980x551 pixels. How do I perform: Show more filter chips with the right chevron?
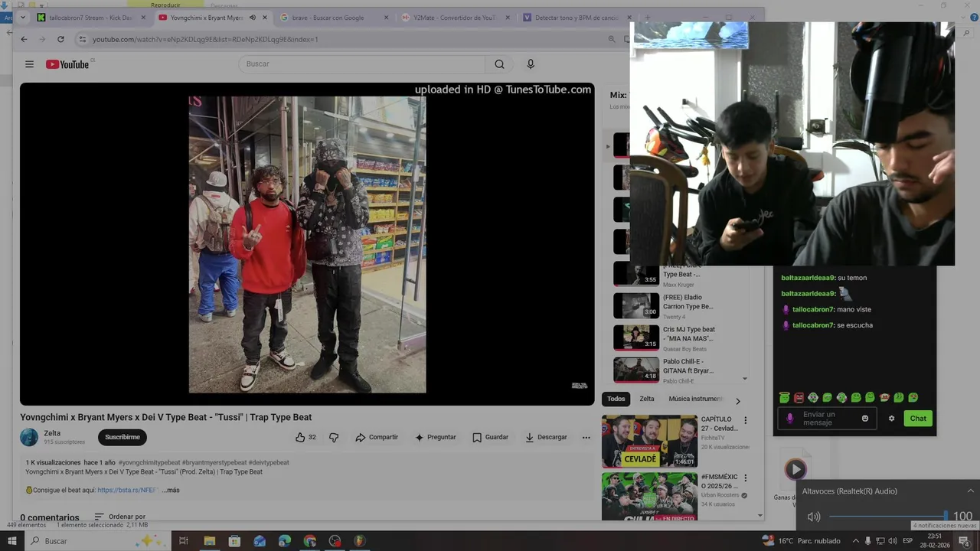pos(738,401)
